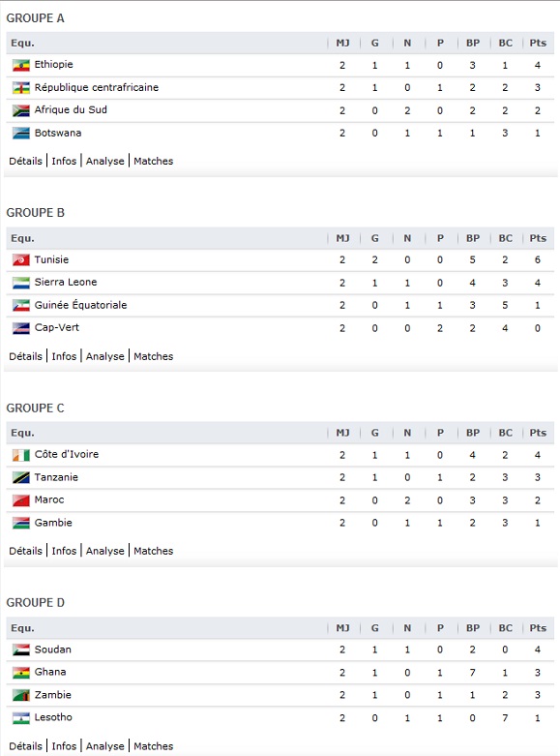560x756 pixels.
Task: Click the Tanzanie flag icon
Action: 21,478
